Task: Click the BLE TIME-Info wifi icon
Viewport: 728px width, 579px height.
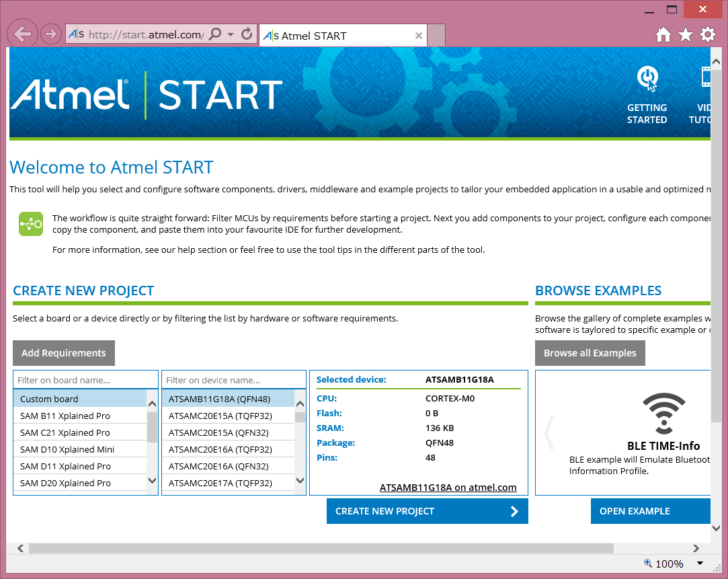Action: (x=664, y=414)
